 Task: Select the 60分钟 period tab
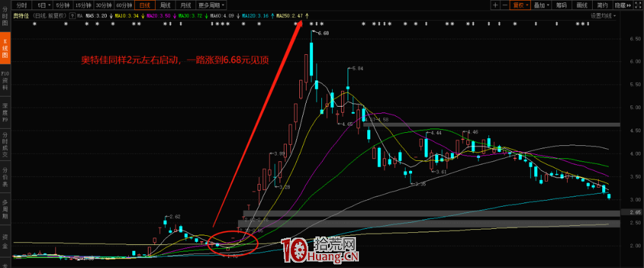[124, 5]
